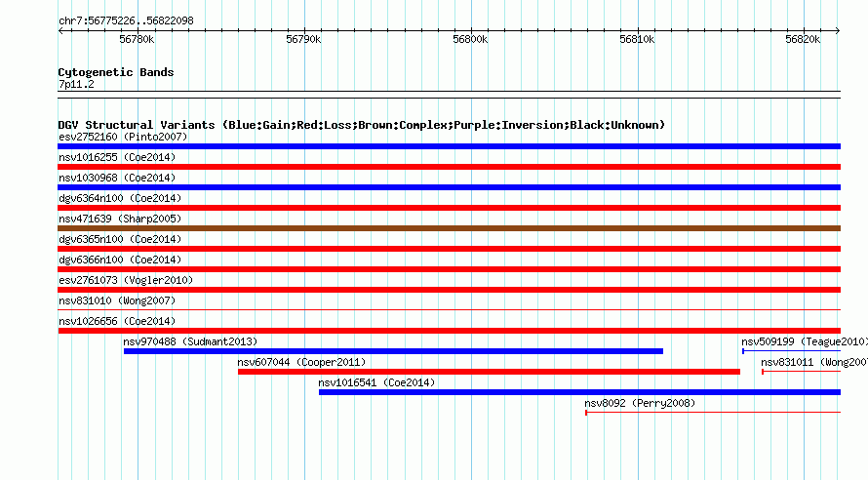Select the nsv1016255 (Coe2014) label
Screen dimensions: 868x480
tap(117, 157)
